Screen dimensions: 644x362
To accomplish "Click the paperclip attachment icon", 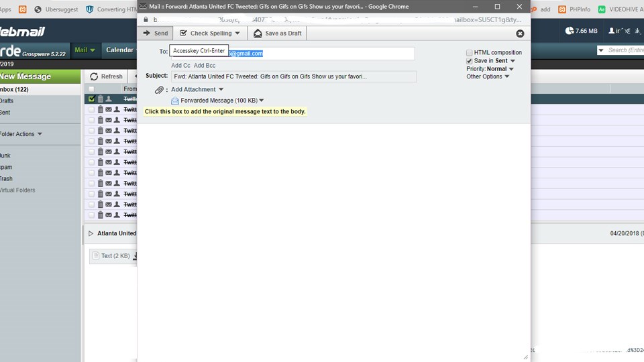I will point(159,90).
